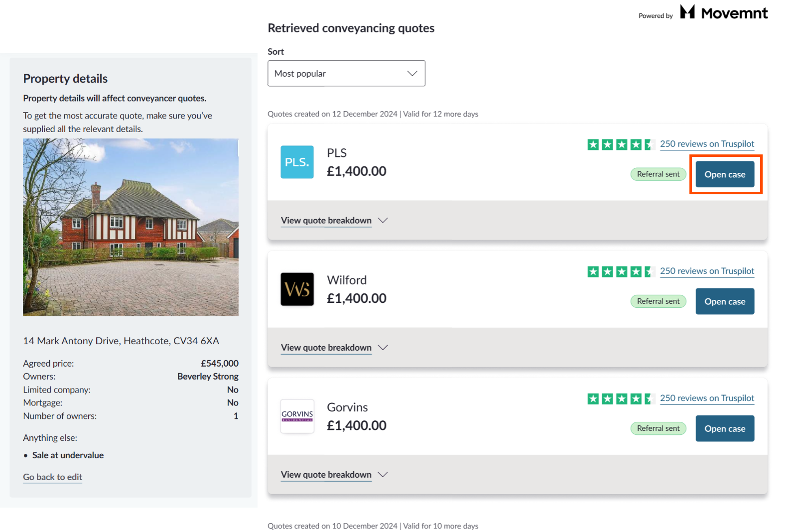Click the Movemnt logo

(x=724, y=13)
